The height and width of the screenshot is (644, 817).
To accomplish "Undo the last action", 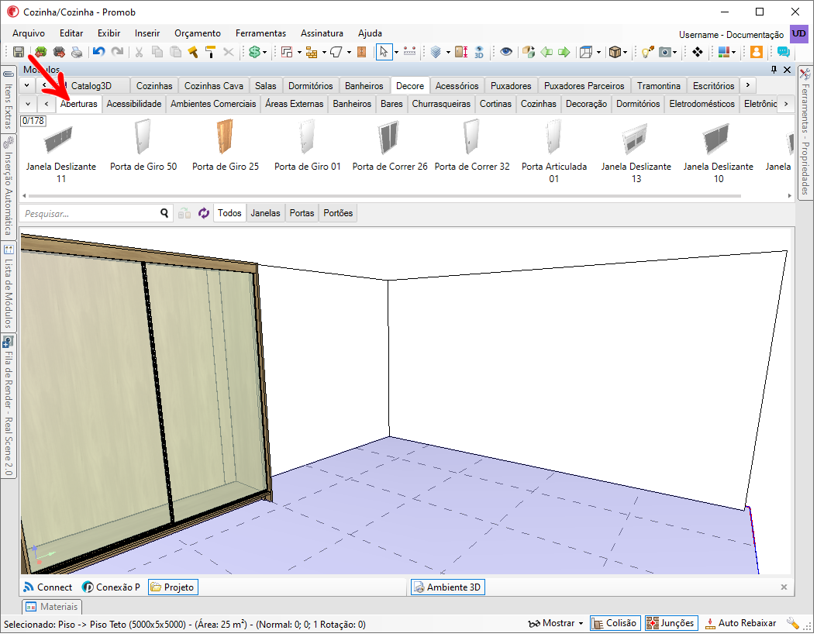I will pos(99,52).
